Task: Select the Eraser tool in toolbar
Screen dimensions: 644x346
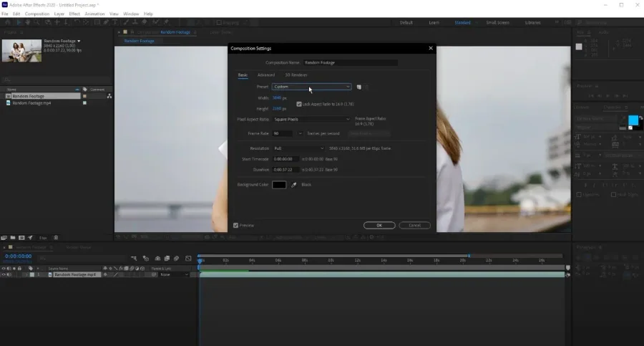Action: (x=145, y=22)
